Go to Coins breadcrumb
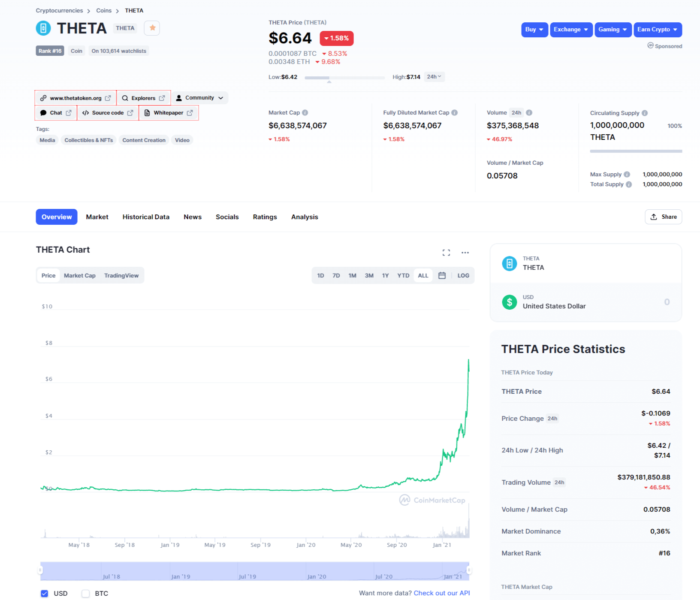 point(104,11)
